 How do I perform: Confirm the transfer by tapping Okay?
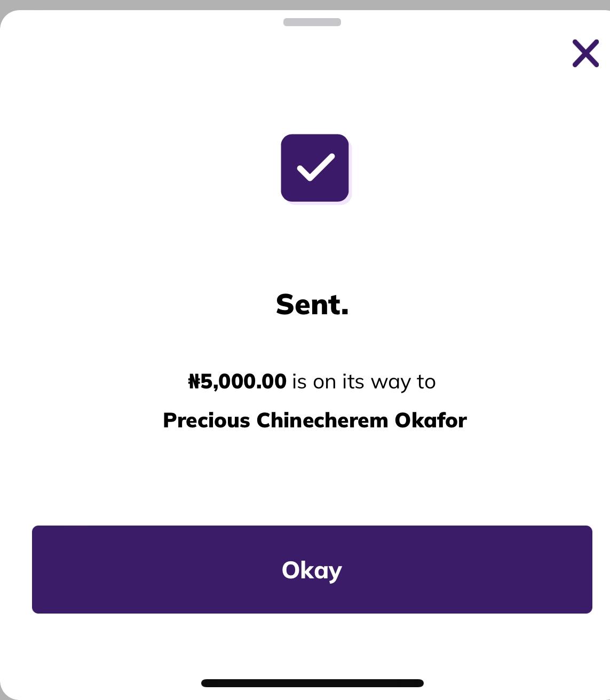[x=312, y=570]
